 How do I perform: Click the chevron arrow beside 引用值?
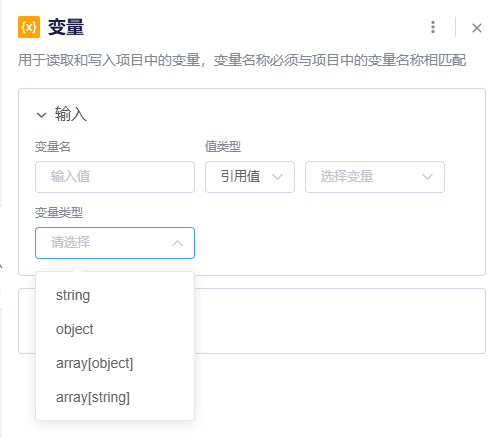point(278,177)
